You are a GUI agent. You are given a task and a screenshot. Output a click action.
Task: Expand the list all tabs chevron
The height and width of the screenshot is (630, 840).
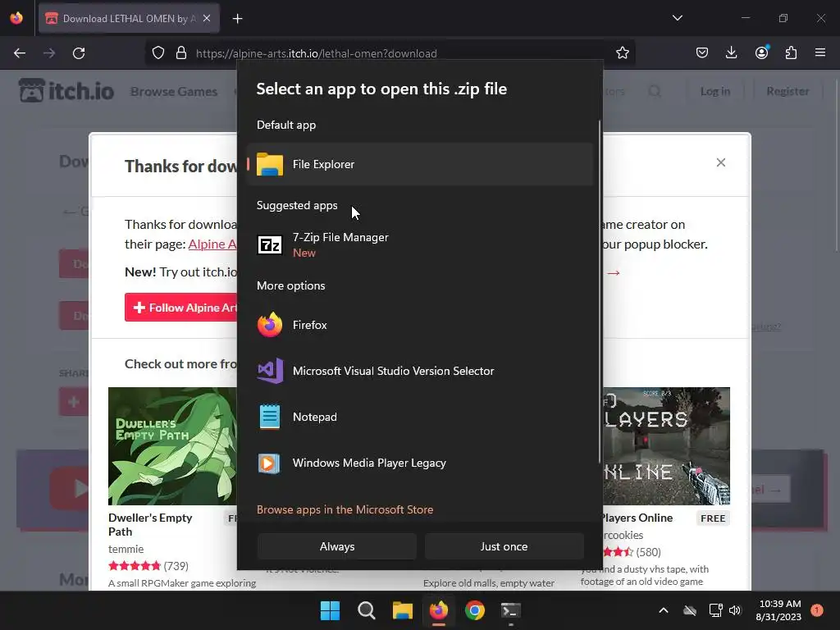[x=677, y=18]
